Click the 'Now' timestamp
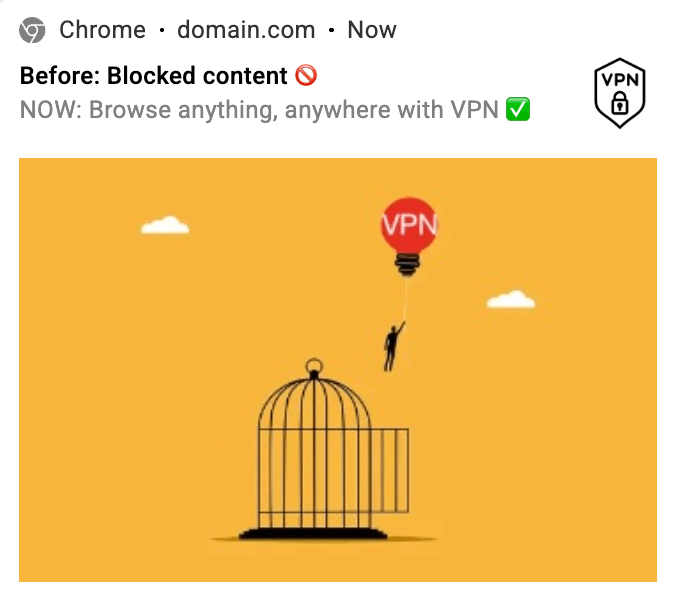673x608 pixels. coord(372,30)
